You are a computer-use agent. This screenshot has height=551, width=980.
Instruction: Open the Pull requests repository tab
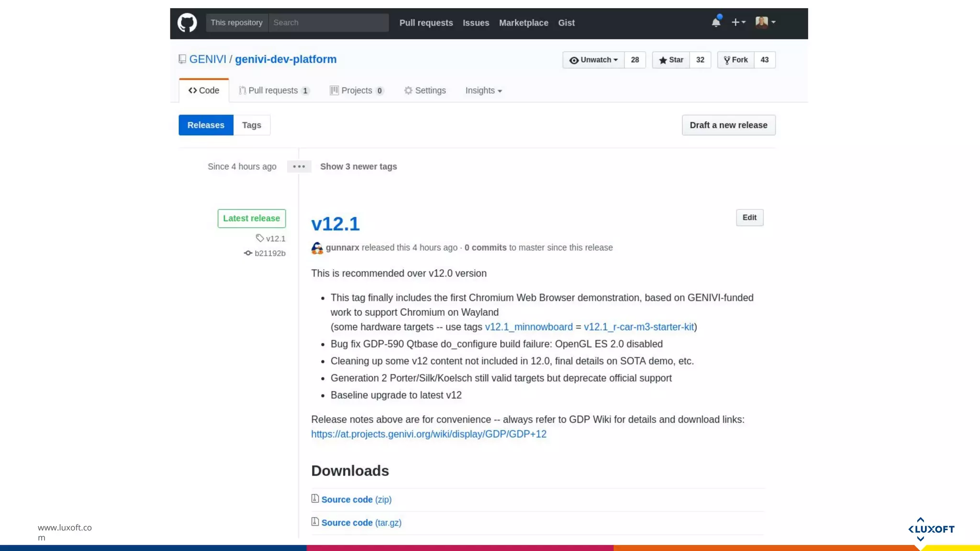click(274, 90)
